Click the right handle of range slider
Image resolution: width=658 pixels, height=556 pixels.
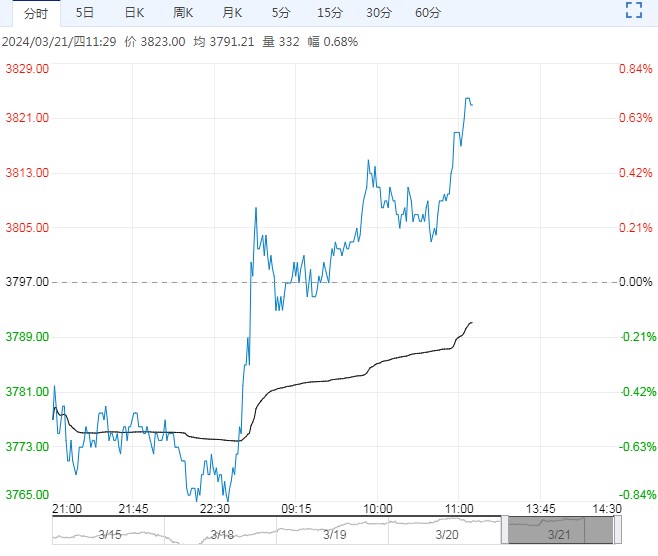coord(618,530)
